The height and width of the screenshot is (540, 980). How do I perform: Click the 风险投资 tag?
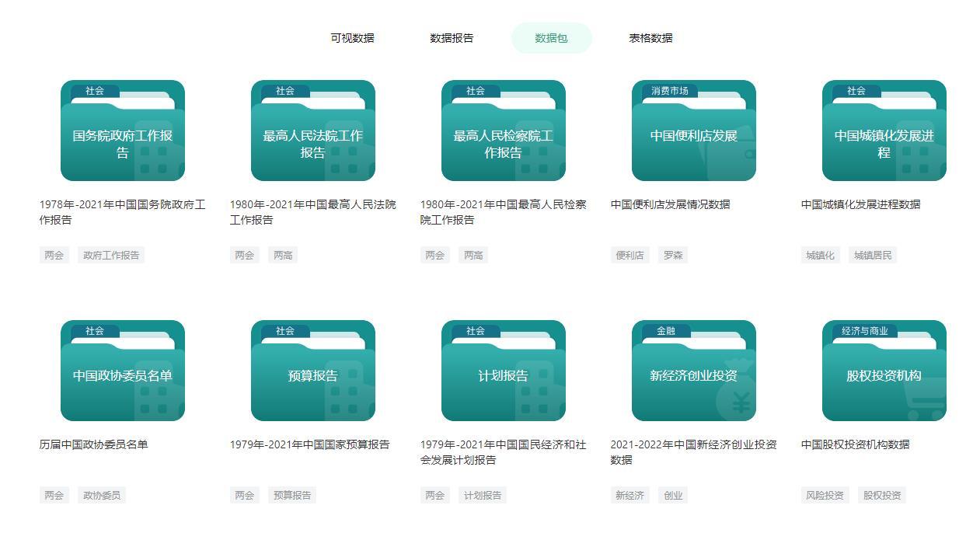point(825,495)
